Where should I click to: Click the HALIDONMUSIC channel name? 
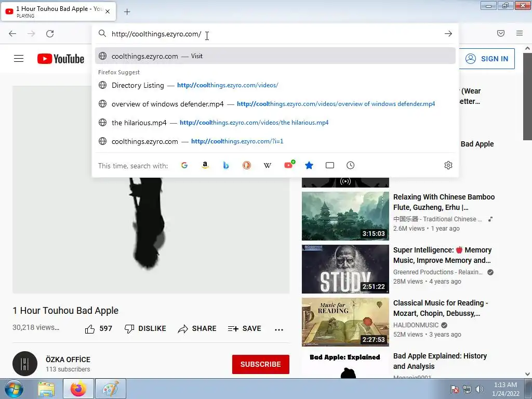416,325
